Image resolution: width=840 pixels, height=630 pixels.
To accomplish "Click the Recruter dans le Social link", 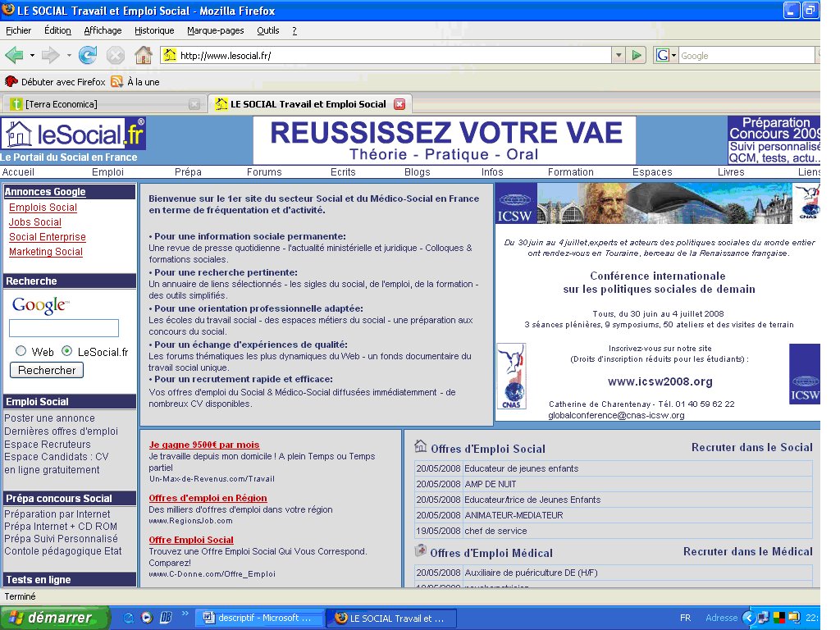I will [751, 447].
